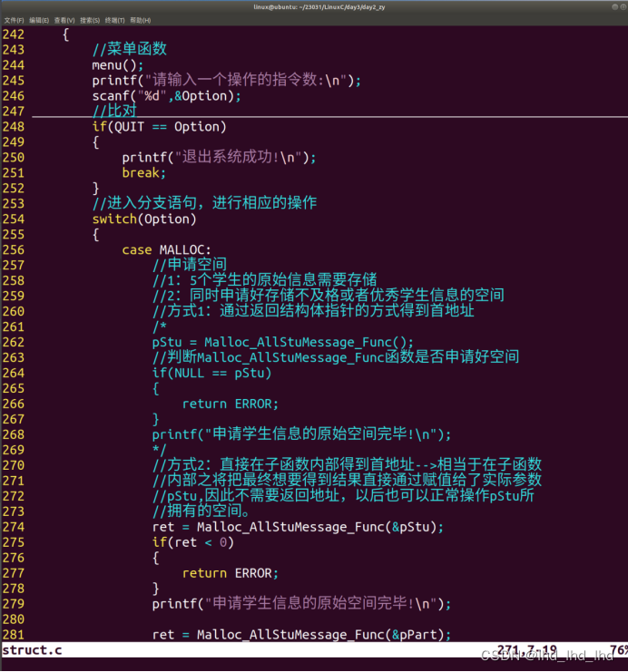
Task: Click the printf on line 279
Action: (x=301, y=603)
